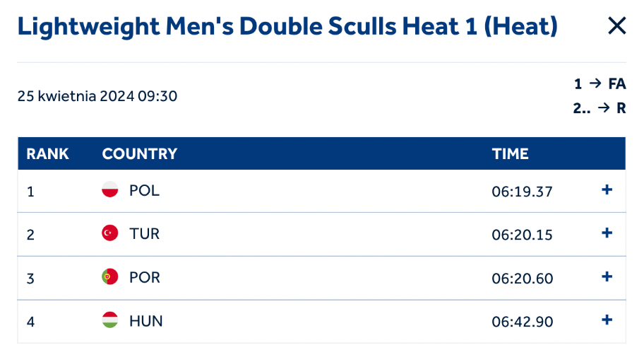Click the TIME column header
The height and width of the screenshot is (362, 644).
[510, 154]
